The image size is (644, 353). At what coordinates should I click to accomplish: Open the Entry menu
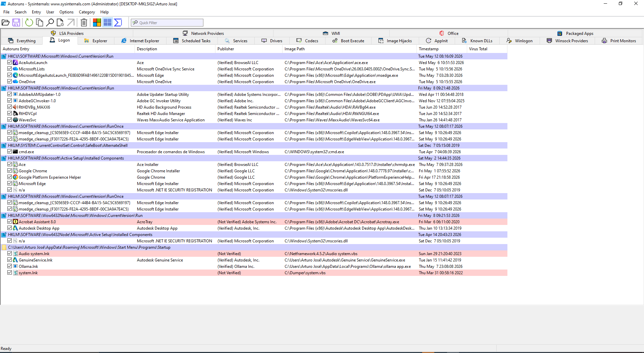36,12
